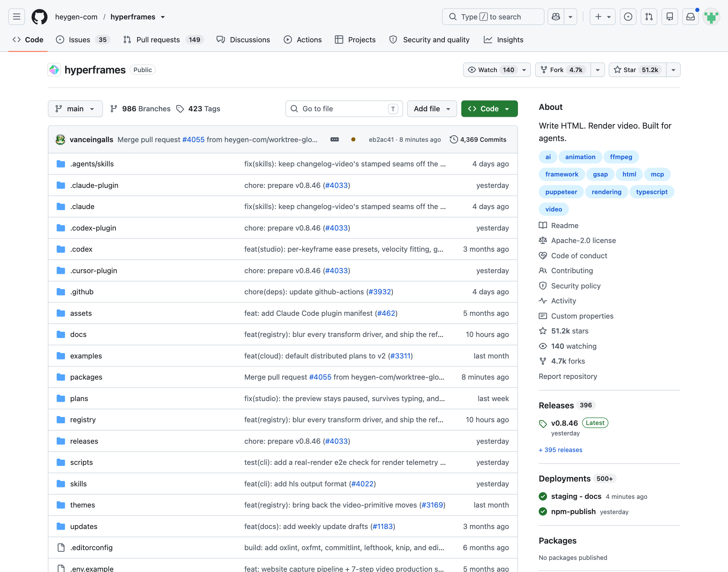Open Security policy in About
This screenshot has height=572, width=728.
tap(570, 286)
